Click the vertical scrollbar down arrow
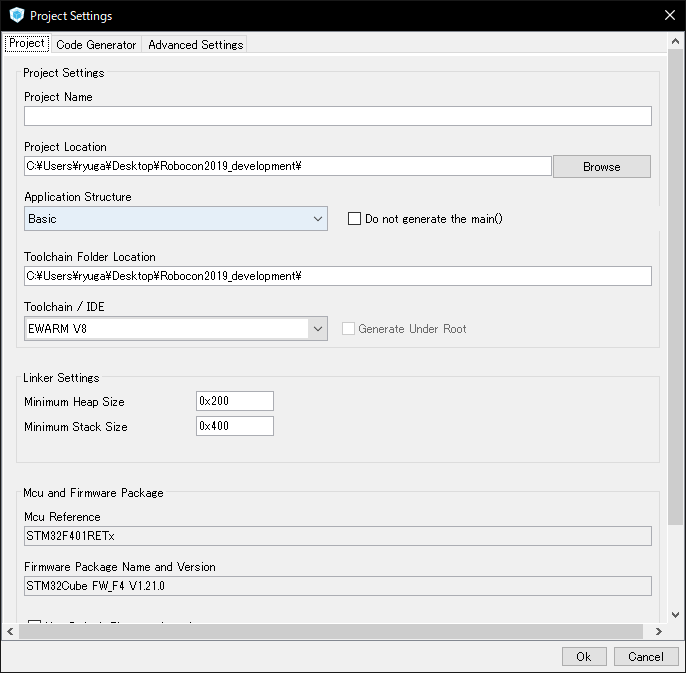The height and width of the screenshot is (673, 686). tap(676, 615)
